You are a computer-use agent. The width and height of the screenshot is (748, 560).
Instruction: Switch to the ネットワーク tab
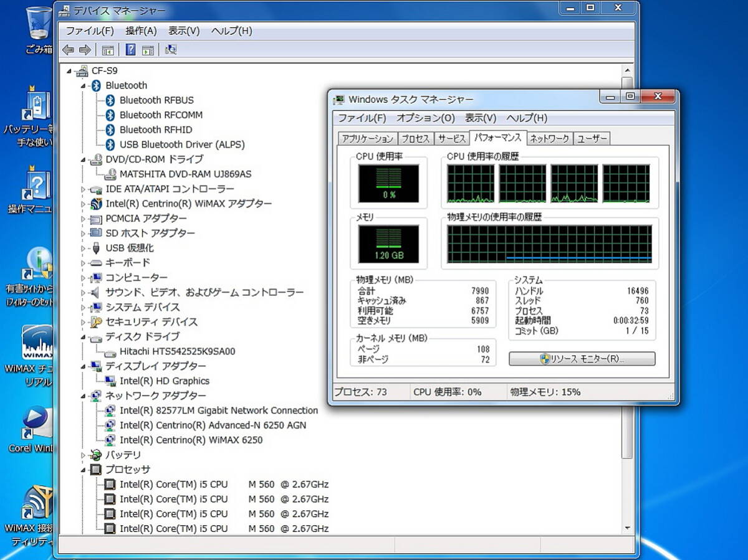pyautogui.click(x=549, y=139)
